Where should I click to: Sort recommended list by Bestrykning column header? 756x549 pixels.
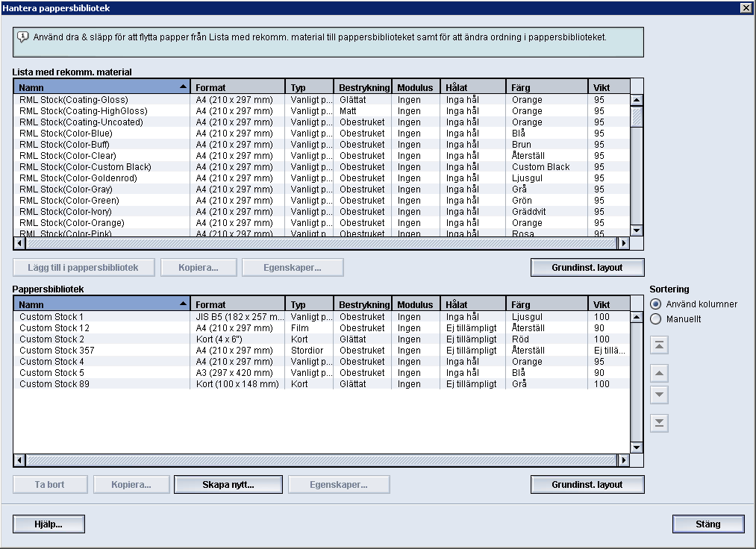(x=363, y=87)
